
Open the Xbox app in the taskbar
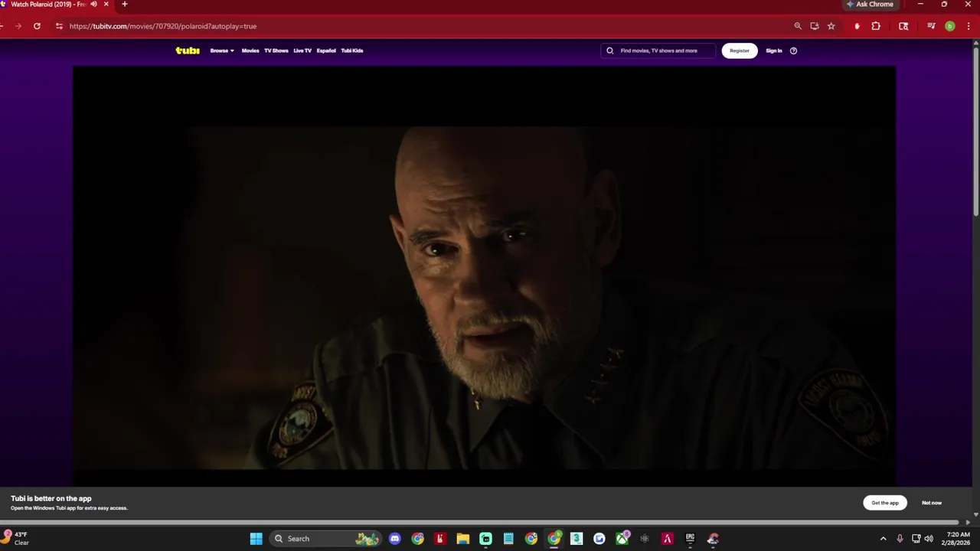click(622, 539)
